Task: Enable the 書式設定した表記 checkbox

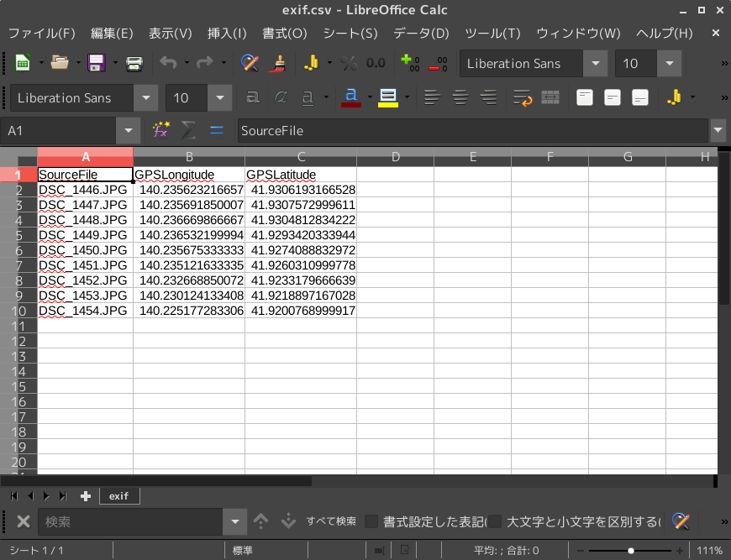Action: point(371,521)
